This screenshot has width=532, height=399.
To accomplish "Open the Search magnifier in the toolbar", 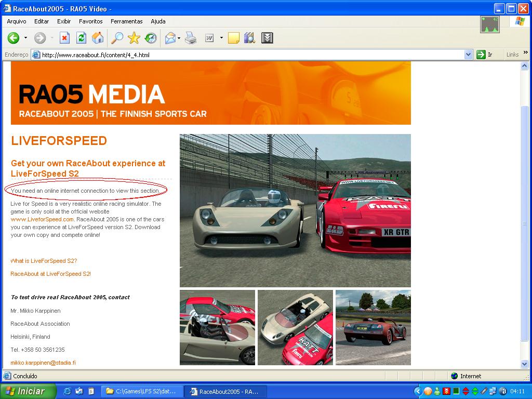I will tap(117, 38).
